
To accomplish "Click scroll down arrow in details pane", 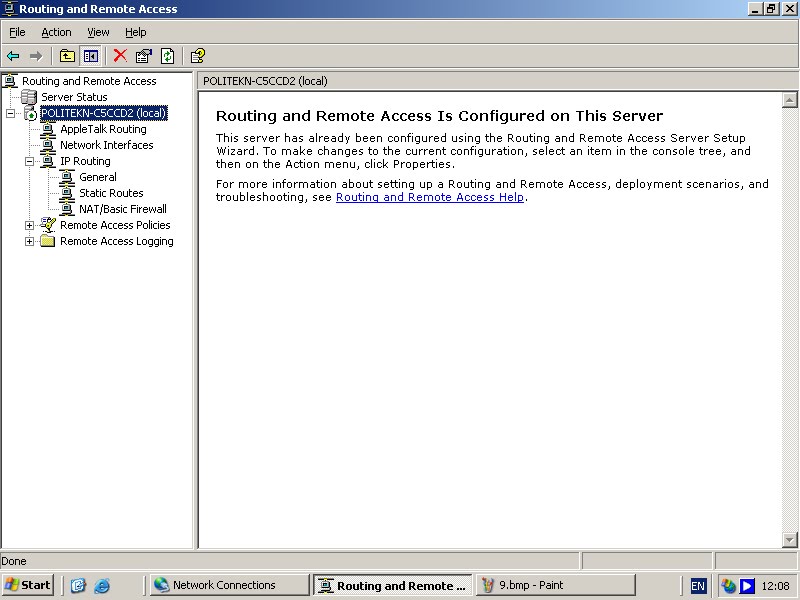I will point(789,539).
